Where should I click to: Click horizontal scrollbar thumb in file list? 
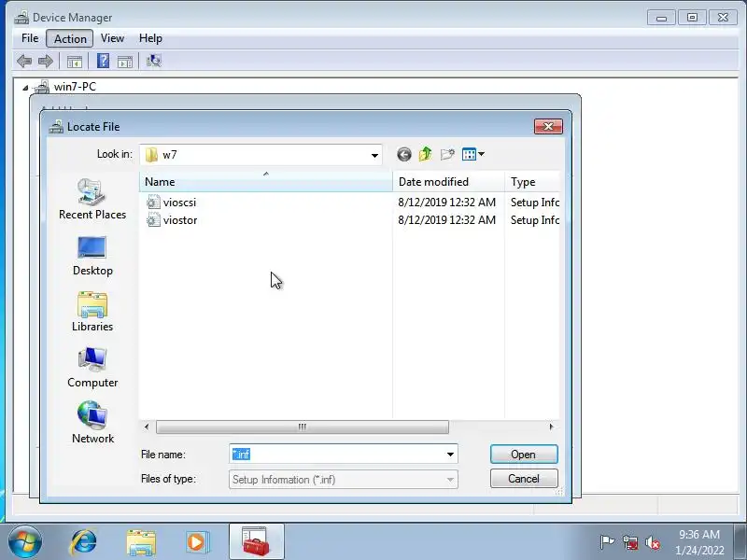302,427
